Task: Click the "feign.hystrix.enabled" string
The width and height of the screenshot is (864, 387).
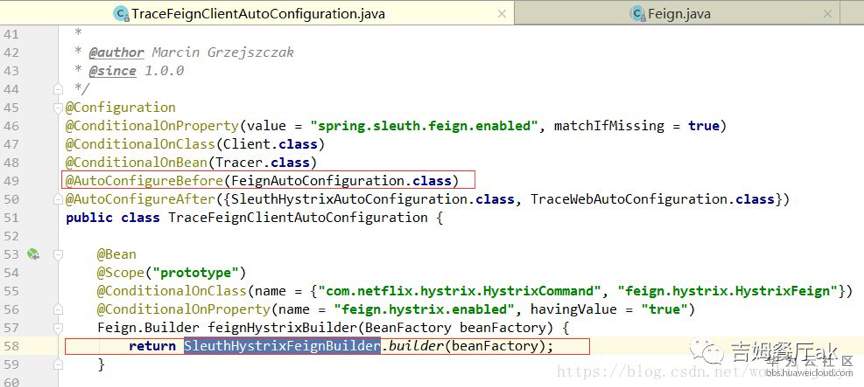Action: (x=423, y=309)
